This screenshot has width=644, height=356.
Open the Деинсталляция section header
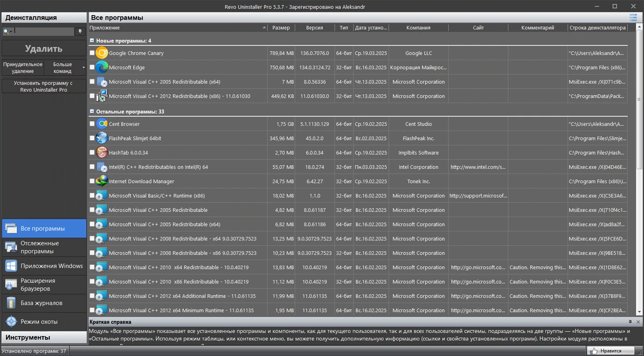click(43, 18)
